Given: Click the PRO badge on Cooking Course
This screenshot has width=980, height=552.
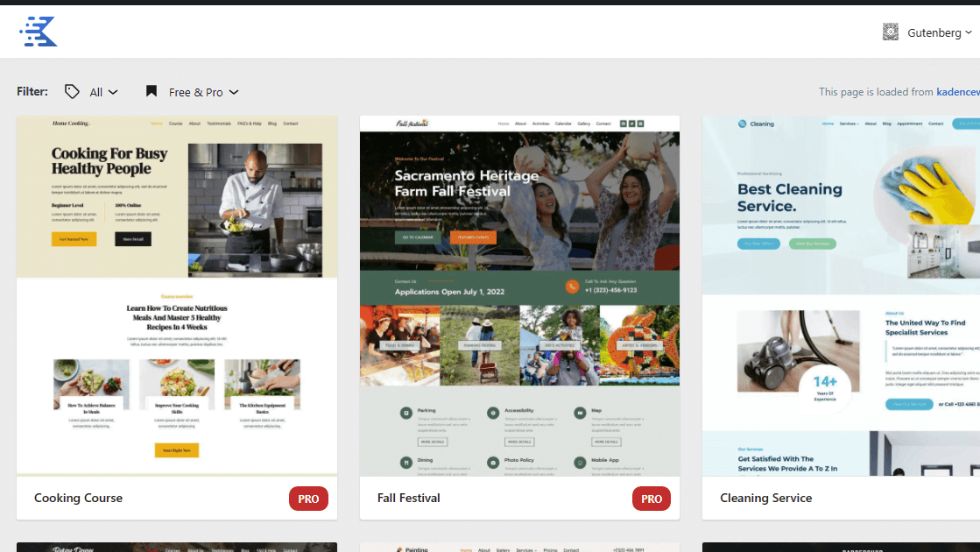Looking at the screenshot, I should click(x=308, y=499).
